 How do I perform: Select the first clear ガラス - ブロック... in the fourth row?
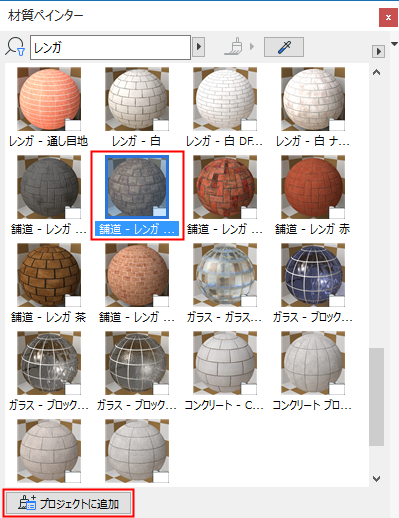tap(49, 371)
